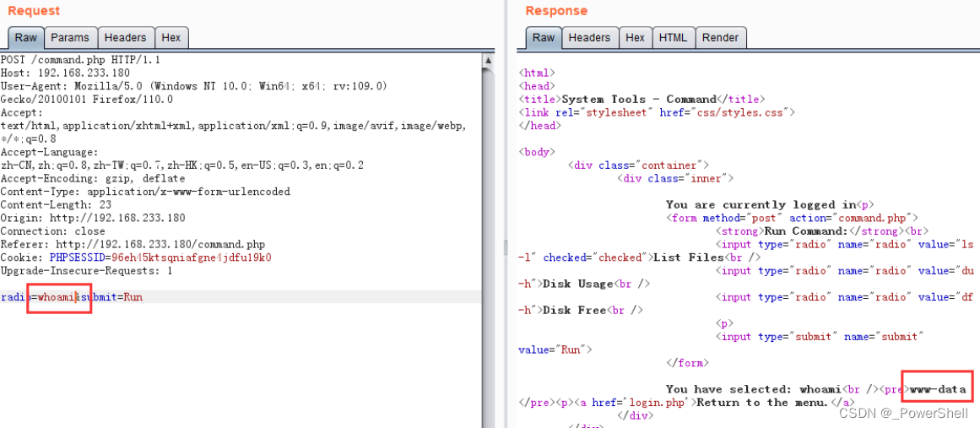Click the Disk Free text in response
This screenshot has width=980, height=428.
574,311
